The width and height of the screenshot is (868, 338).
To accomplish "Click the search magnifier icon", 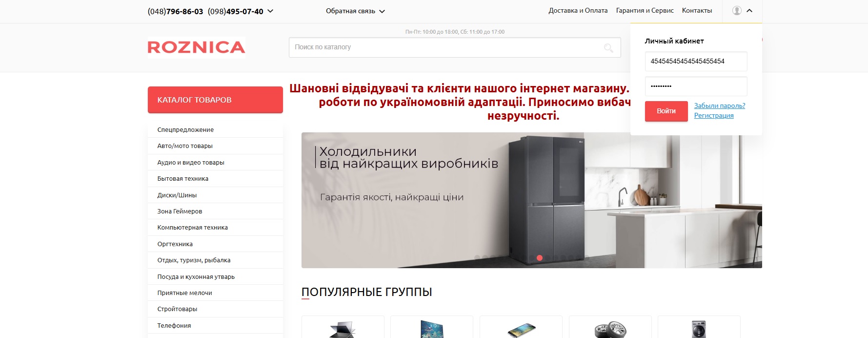I will 608,48.
